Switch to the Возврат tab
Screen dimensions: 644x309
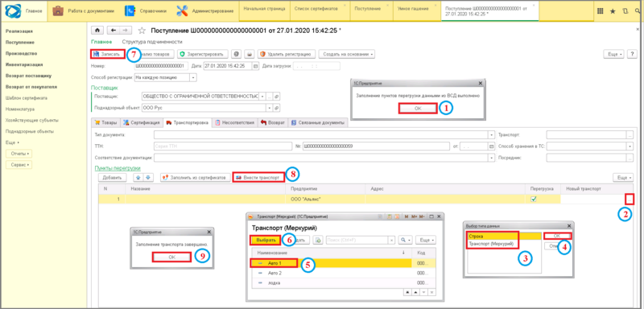point(273,122)
